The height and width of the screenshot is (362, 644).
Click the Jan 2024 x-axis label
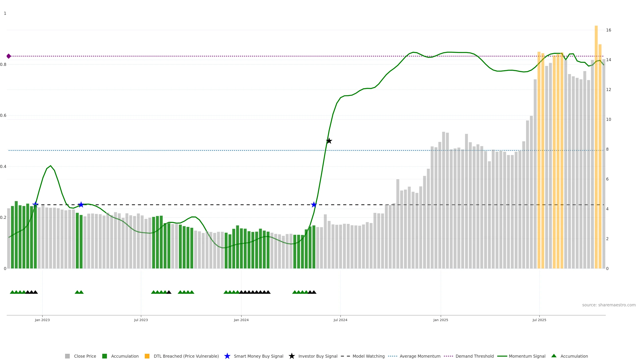(x=241, y=320)
